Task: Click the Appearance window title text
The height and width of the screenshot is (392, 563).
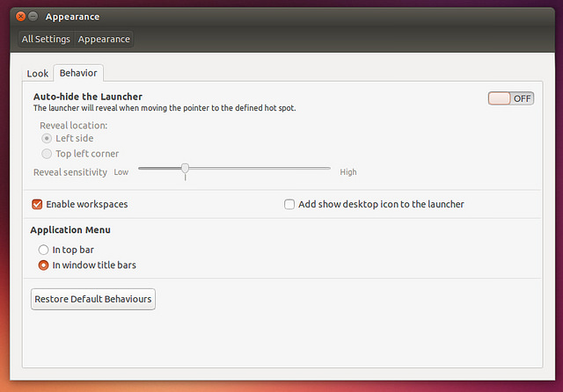Action: 72,17
